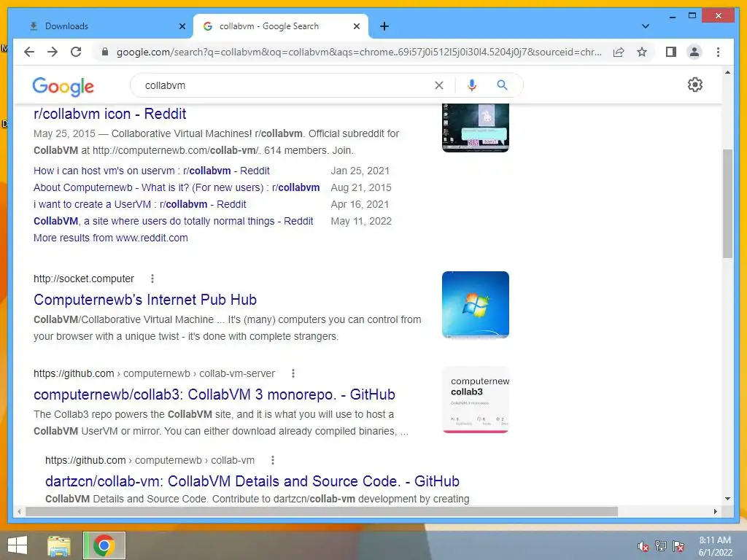Click the muted volume tray icon
The image size is (747, 560).
click(643, 546)
